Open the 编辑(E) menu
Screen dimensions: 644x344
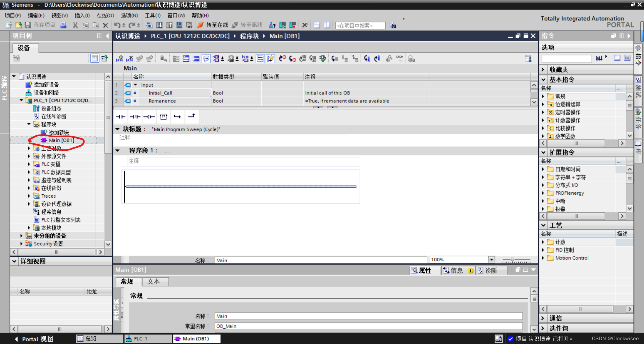coord(36,15)
